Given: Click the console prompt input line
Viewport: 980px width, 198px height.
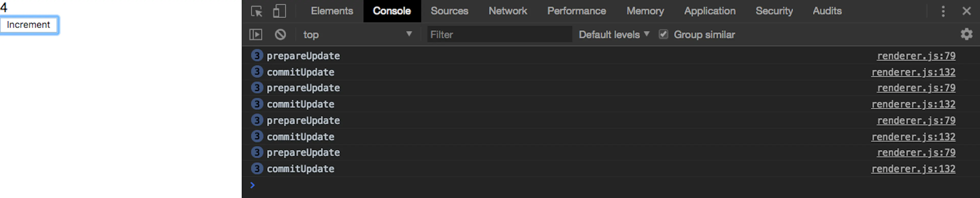Looking at the screenshot, I should coord(609,185).
